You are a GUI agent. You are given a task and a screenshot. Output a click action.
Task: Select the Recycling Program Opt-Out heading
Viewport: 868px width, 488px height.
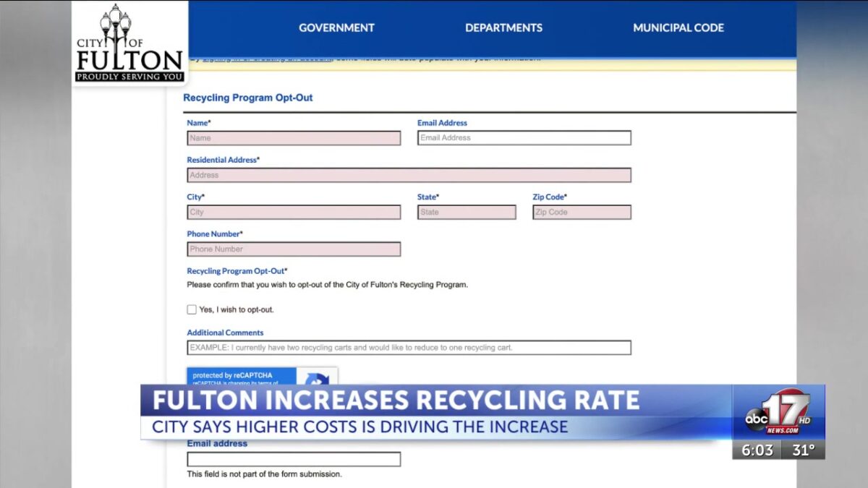248,97
